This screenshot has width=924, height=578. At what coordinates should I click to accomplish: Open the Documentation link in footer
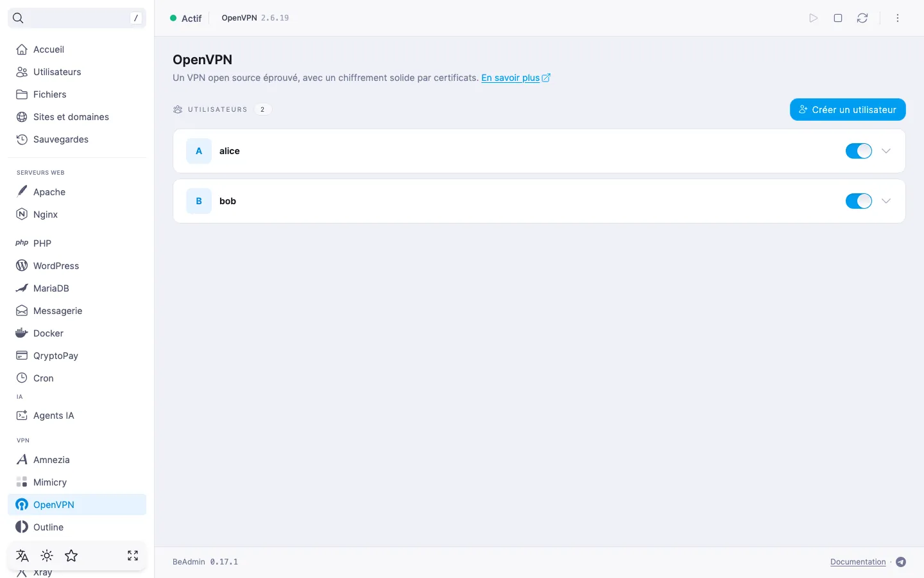pyautogui.click(x=858, y=562)
